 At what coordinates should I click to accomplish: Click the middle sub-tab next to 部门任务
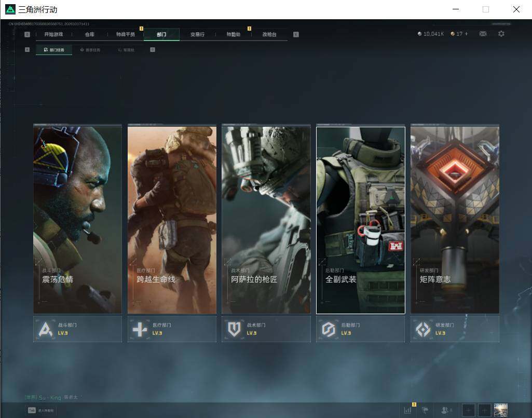coord(90,50)
